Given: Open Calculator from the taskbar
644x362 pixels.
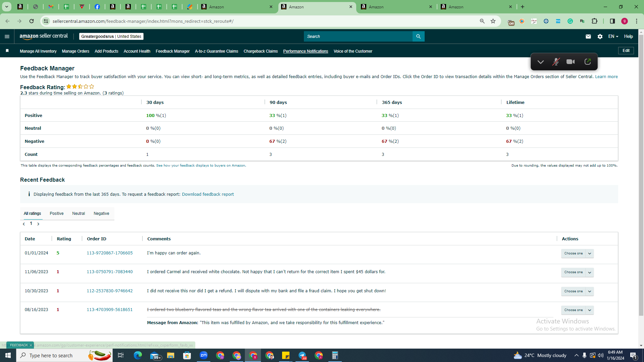Looking at the screenshot, I should 335,355.
